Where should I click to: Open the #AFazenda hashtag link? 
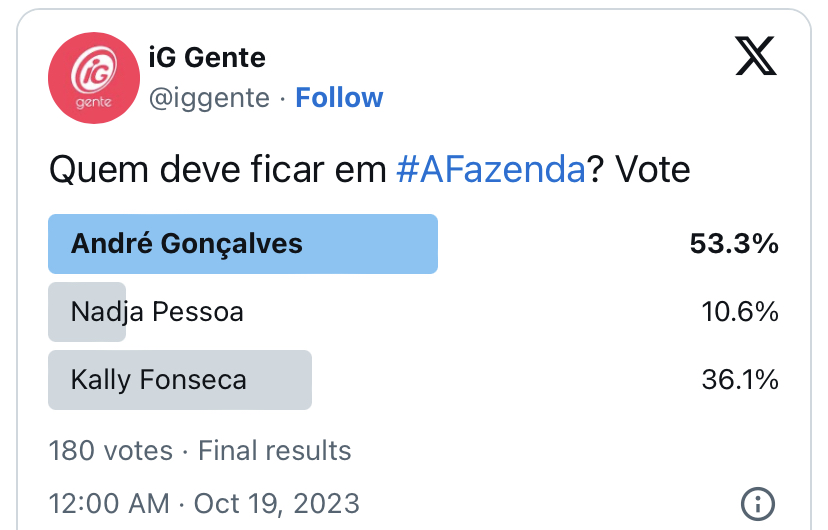click(x=491, y=169)
